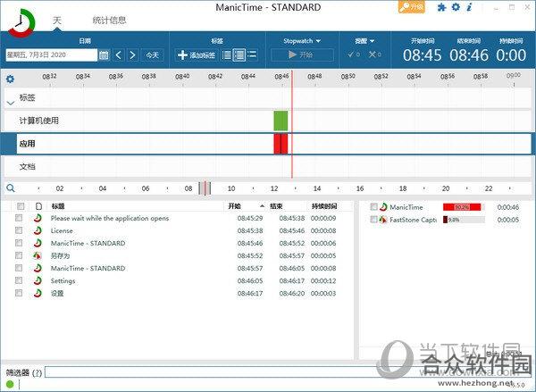Screen dimensions: 536x392
Task: Go to next day arrow
Action: click(133, 54)
